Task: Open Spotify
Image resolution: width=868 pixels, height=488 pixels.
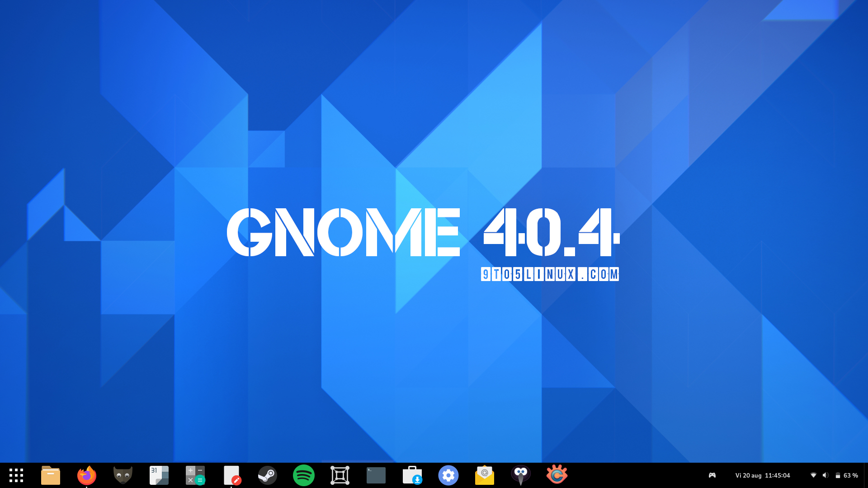Action: pyautogui.click(x=303, y=475)
